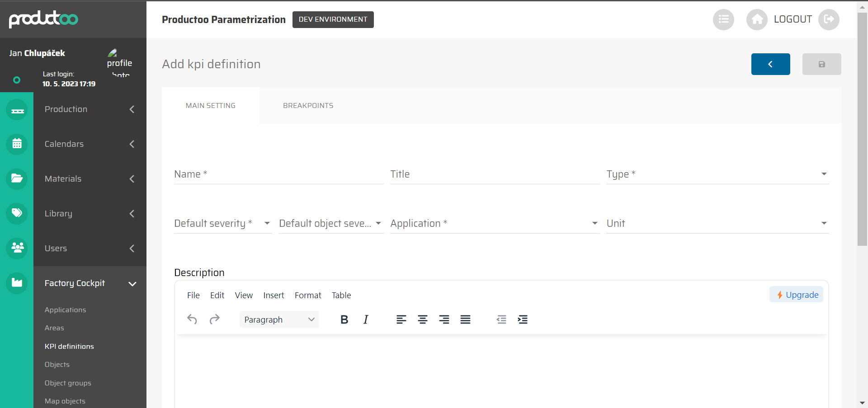The height and width of the screenshot is (408, 868).
Task: Switch to the BREAKPOINTS tab
Action: (x=308, y=105)
